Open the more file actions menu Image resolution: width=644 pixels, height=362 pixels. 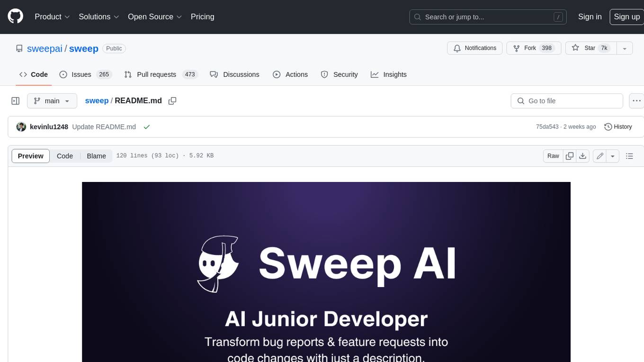[x=636, y=101]
